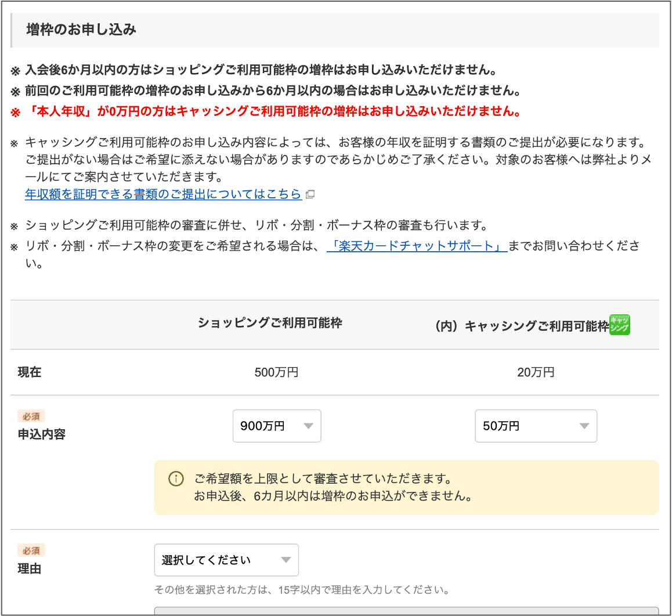Open the 理由 dropdown labeled 選択してください

(x=226, y=560)
